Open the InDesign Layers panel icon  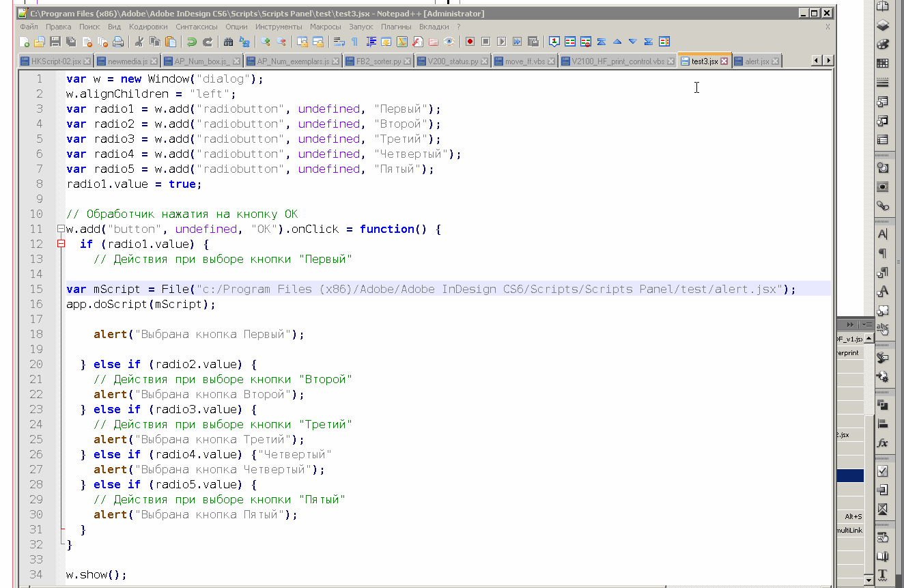883,25
